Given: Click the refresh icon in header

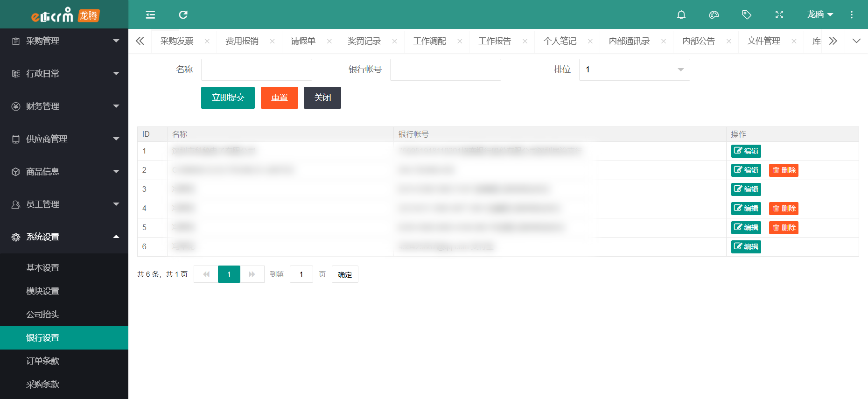Looking at the screenshot, I should [x=183, y=15].
